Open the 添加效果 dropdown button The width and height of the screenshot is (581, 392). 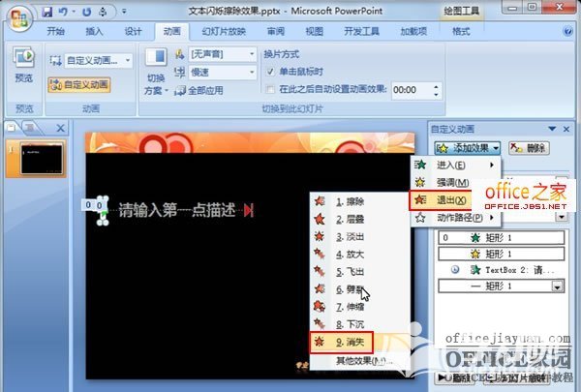click(x=468, y=148)
